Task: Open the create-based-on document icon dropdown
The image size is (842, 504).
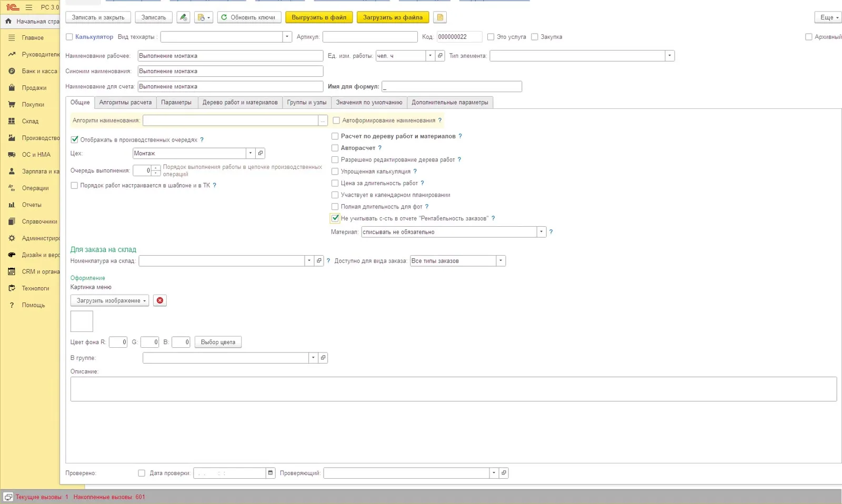Action: [x=203, y=17]
